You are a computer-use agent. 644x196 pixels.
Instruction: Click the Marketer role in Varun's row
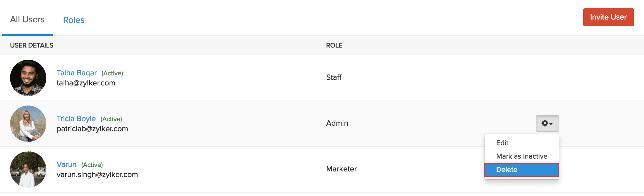(x=342, y=169)
